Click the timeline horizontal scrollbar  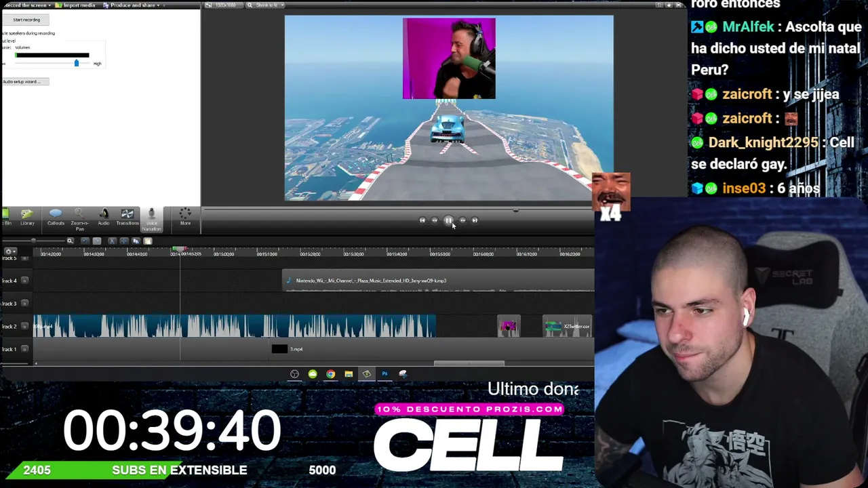pos(469,363)
